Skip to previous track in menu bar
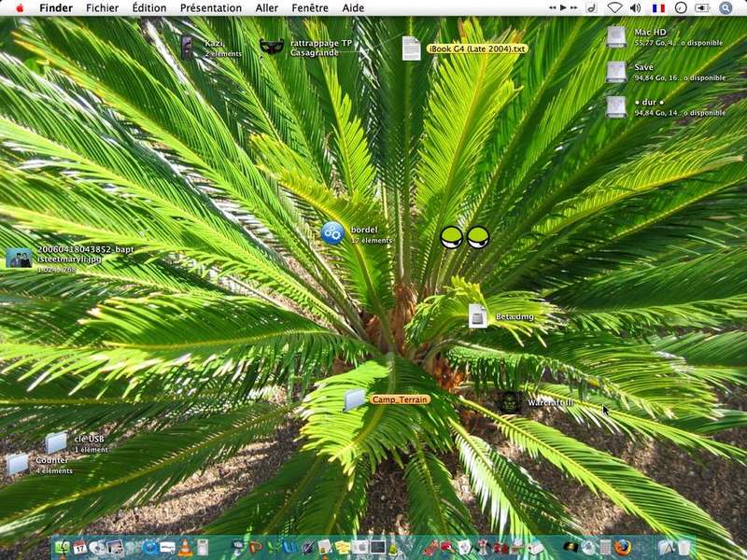Viewport: 747px width, 560px height. coord(553,7)
